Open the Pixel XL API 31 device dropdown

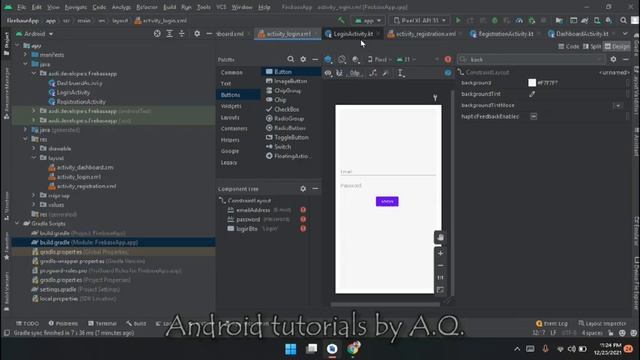(419, 20)
